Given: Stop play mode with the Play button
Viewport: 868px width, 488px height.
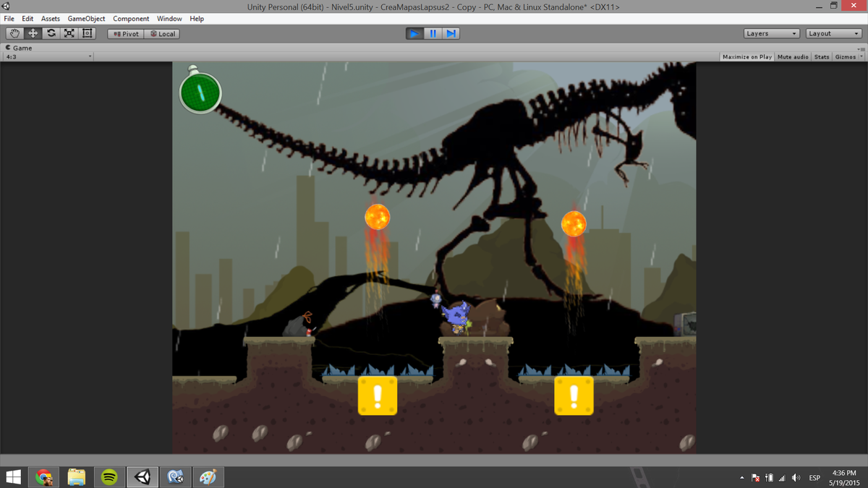Looking at the screenshot, I should [x=414, y=33].
